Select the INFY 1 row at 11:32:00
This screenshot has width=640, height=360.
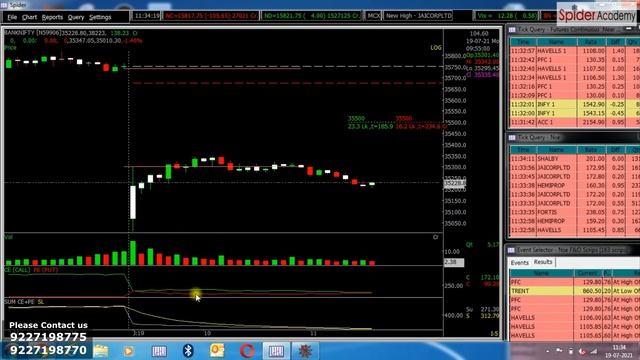tap(575, 113)
